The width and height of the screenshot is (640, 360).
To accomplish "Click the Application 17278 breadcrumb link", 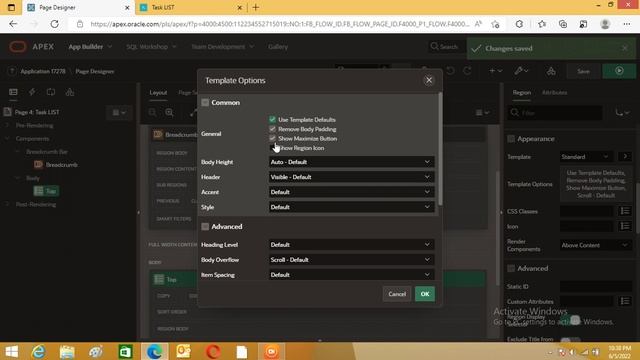I will pos(43,71).
